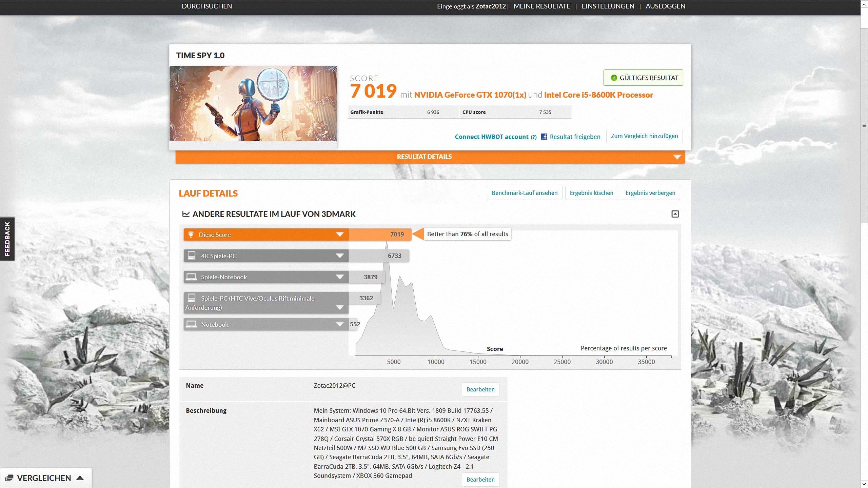Screen dimensions: 868x488
Task: Click the laptop icon beside Spiele-Notebook
Action: (x=191, y=277)
